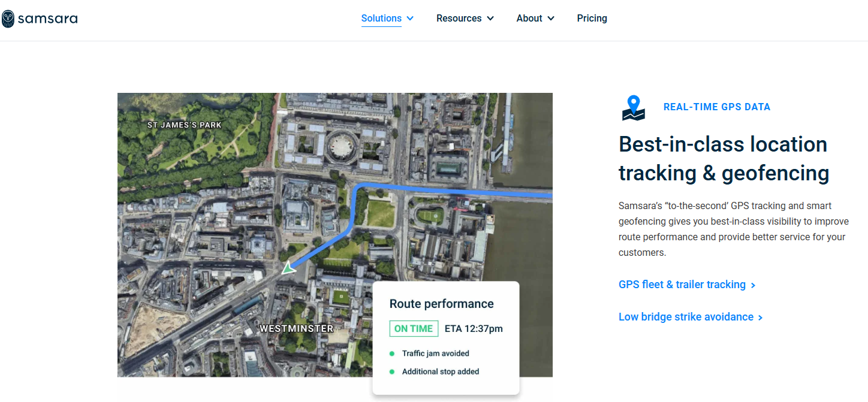Image resolution: width=868 pixels, height=402 pixels.
Task: Click the Samsara owl logo icon
Action: coord(8,19)
